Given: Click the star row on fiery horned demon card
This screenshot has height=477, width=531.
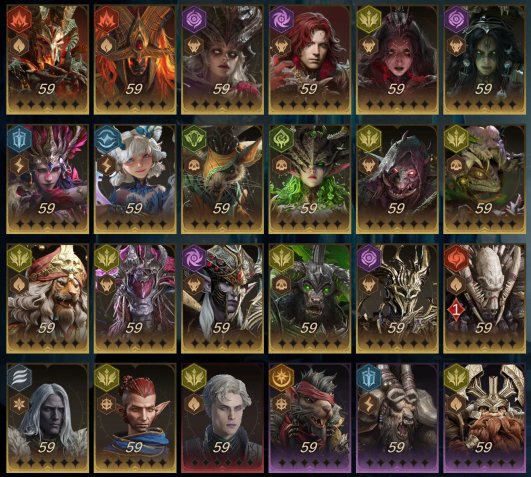Looking at the screenshot, I should point(47,104).
